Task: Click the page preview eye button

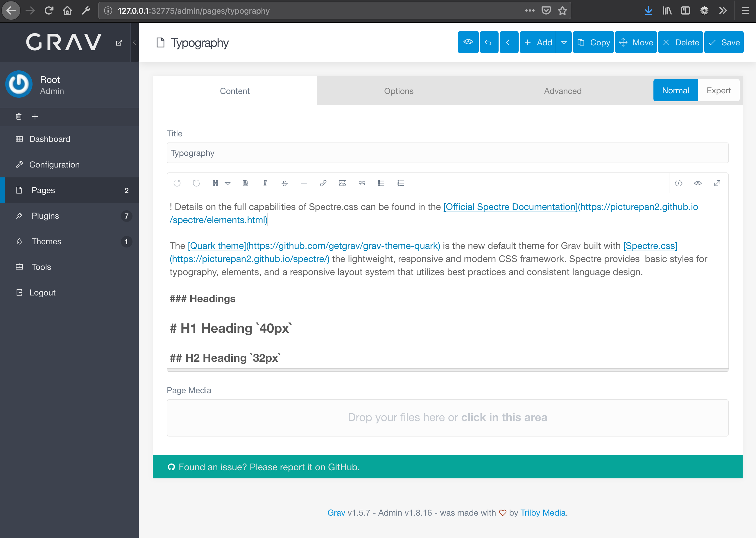Action: 468,42
